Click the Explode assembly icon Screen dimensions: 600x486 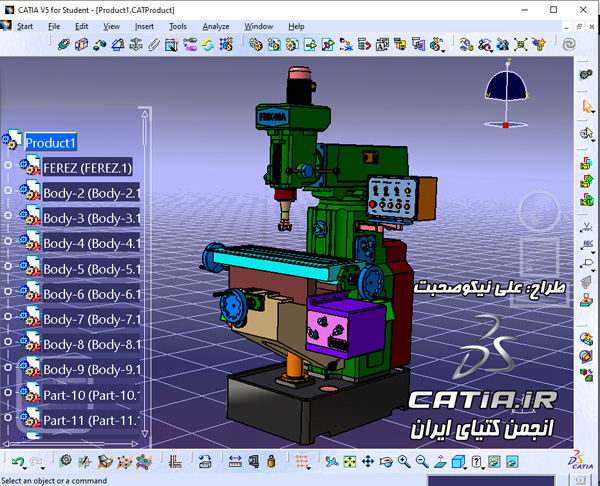coord(520,45)
